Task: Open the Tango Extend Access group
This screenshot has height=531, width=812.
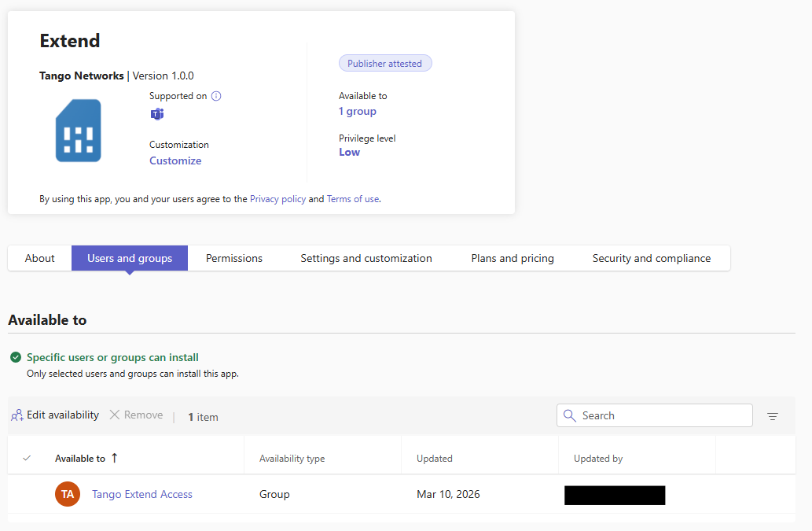Action: click(x=142, y=494)
